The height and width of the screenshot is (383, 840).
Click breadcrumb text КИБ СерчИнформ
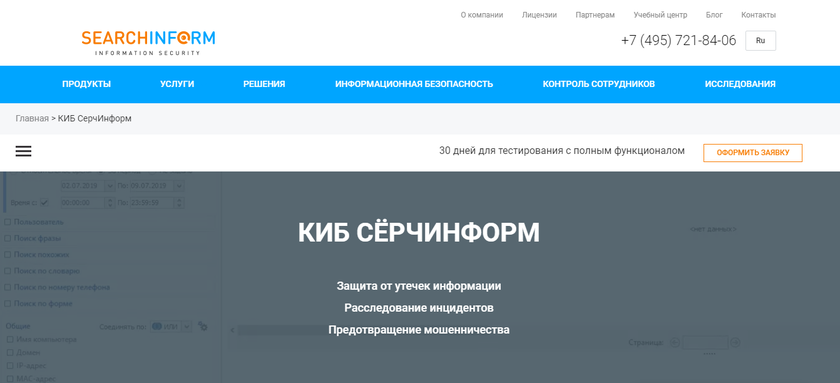[x=94, y=118]
